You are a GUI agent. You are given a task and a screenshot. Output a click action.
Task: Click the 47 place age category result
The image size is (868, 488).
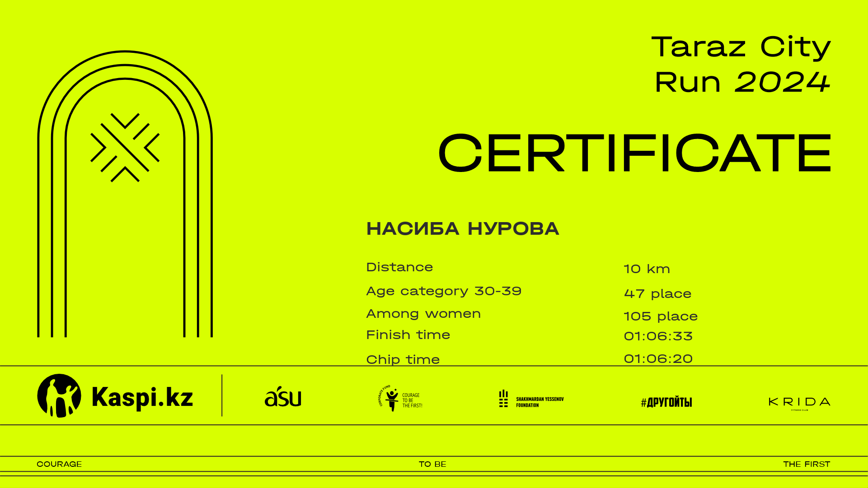[657, 294]
